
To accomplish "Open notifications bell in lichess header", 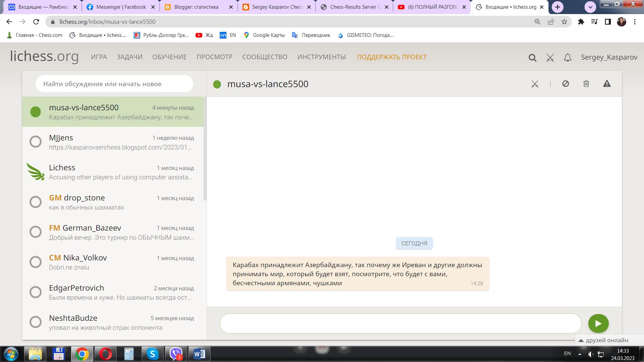I will 568,58.
